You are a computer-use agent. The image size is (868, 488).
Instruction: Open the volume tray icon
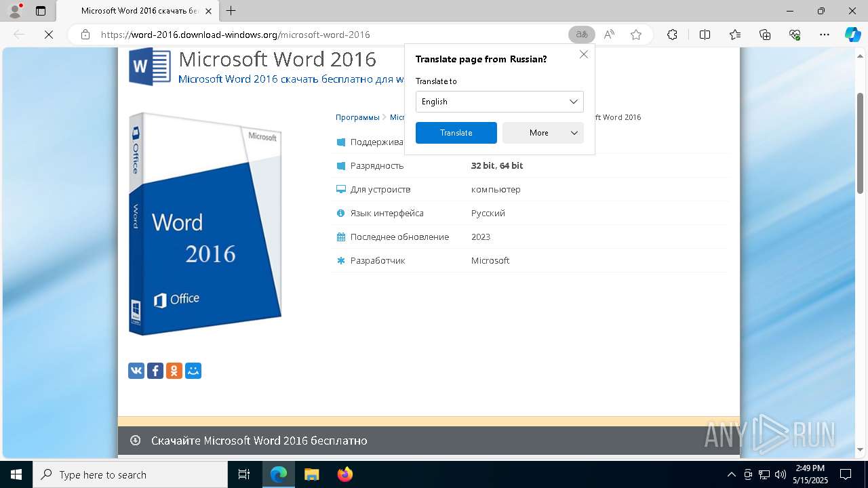point(780,474)
